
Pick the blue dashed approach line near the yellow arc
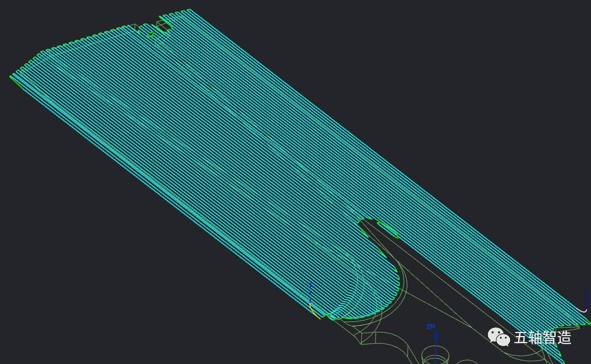[310, 292]
